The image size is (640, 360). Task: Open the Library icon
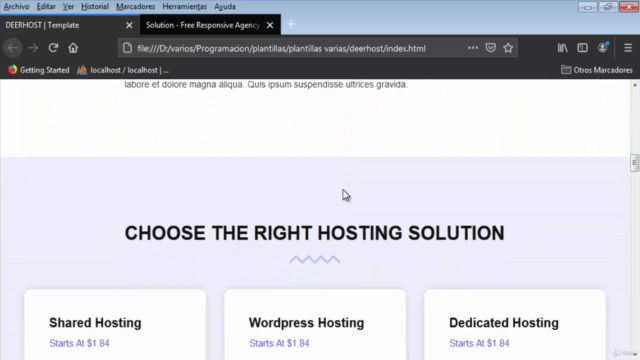tap(562, 48)
